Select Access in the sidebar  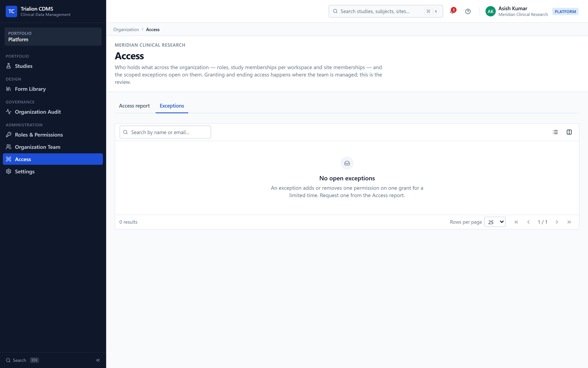(x=53, y=159)
